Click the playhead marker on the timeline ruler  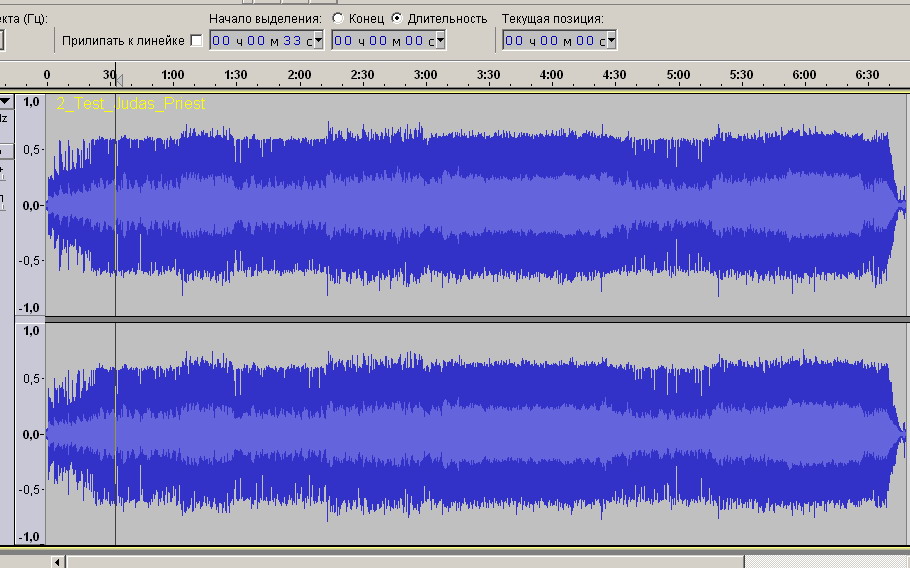coord(117,78)
